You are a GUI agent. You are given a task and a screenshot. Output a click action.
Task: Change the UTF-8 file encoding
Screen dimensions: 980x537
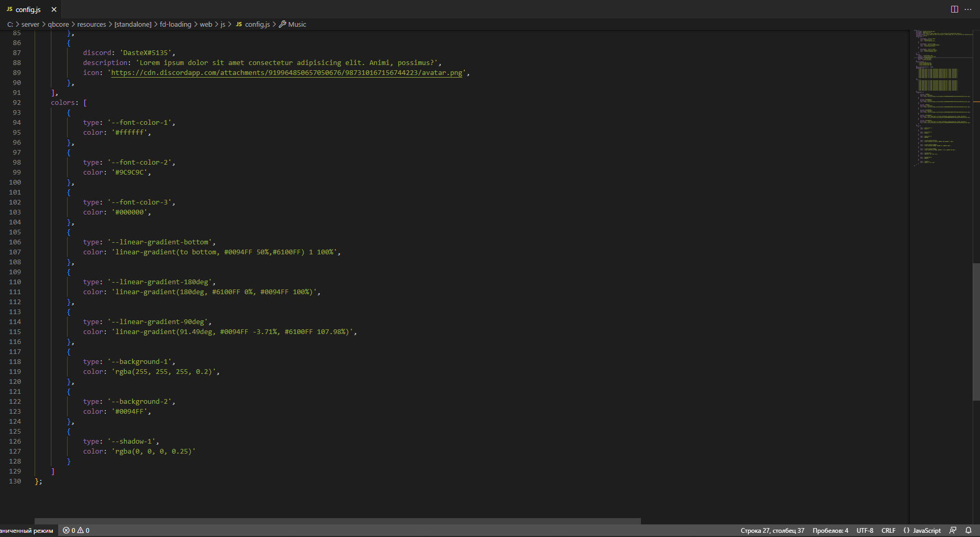coord(865,530)
